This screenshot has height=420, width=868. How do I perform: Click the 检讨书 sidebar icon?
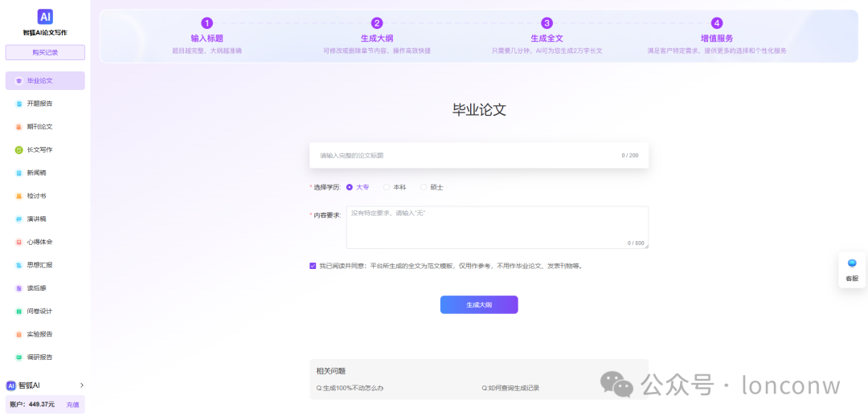[18, 196]
